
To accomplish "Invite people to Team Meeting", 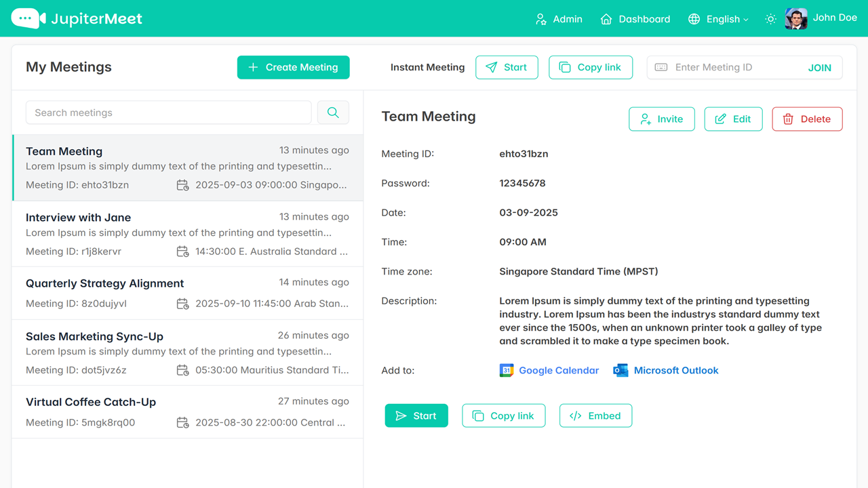I will tap(661, 119).
